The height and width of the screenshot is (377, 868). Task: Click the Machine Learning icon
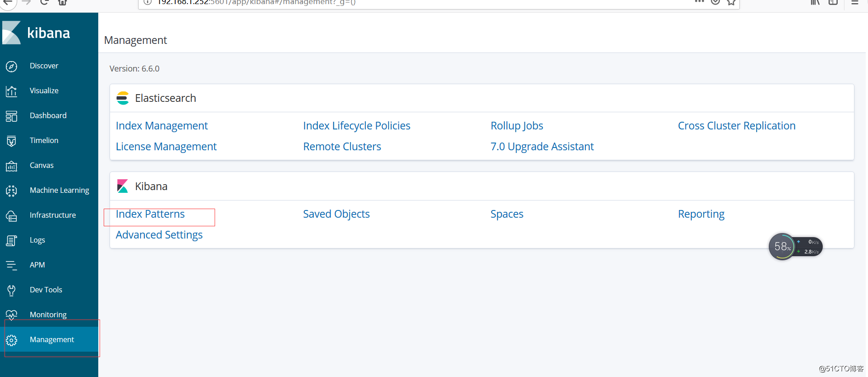(x=11, y=191)
